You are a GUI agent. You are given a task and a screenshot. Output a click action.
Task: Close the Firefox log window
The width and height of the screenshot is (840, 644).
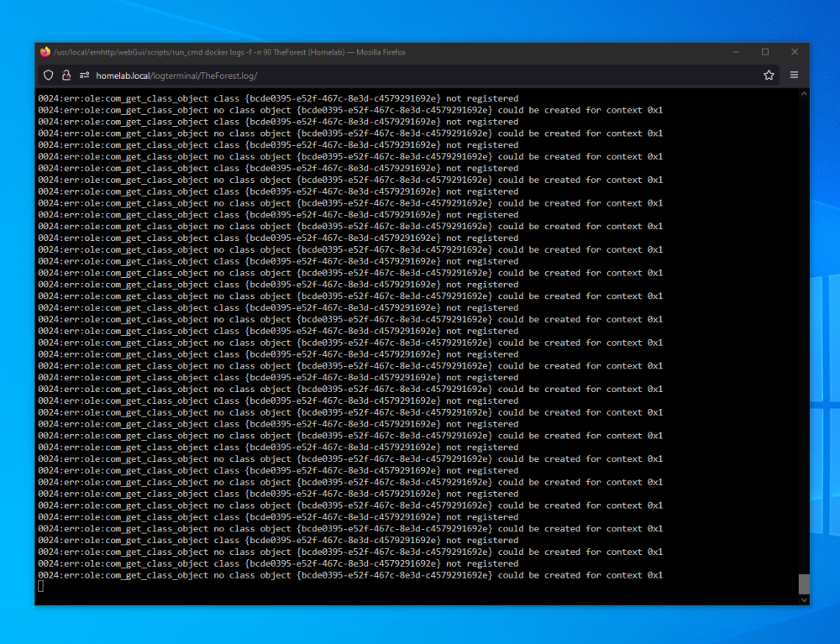[795, 52]
